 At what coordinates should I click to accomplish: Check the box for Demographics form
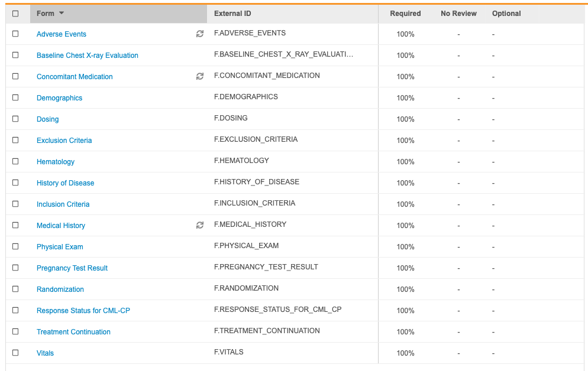coord(15,97)
